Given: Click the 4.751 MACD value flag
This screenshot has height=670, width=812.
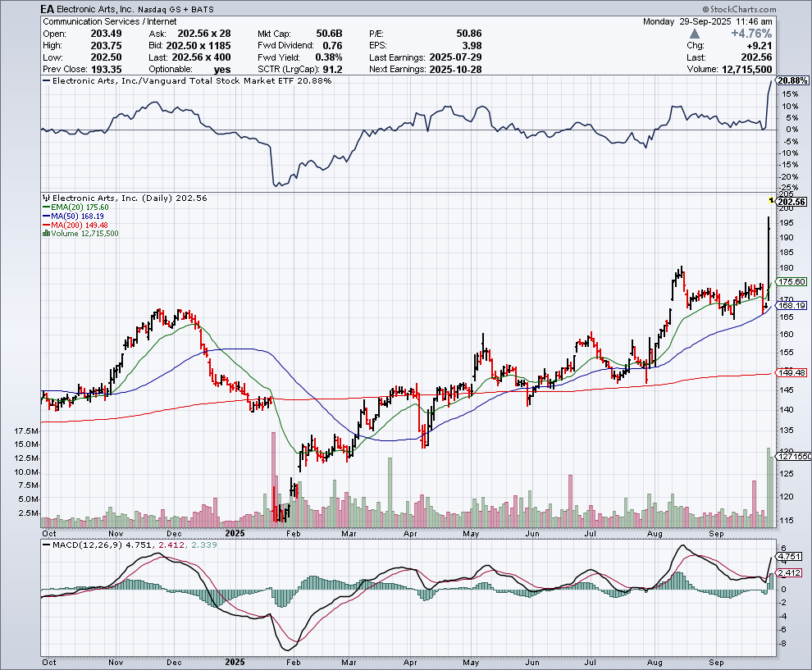Looking at the screenshot, I should tap(791, 555).
